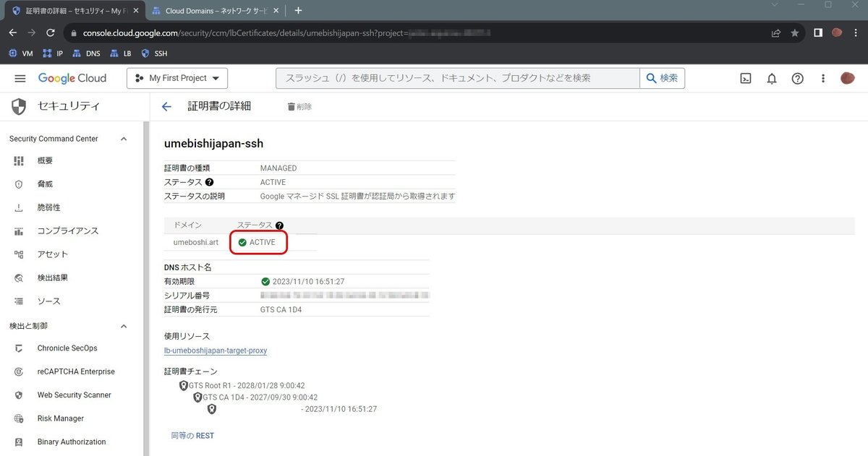The width and height of the screenshot is (868, 456).
Task: Open the VM bookmark
Action: tap(20, 53)
